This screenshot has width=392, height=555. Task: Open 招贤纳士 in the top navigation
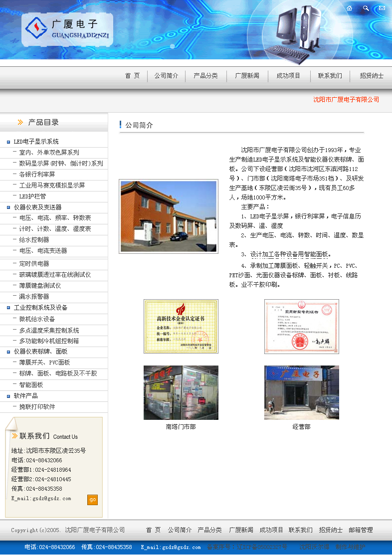372,76
